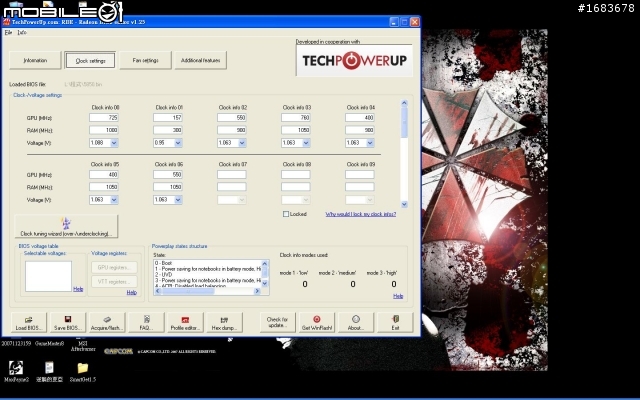
Task: Expand Clock info 06 voltage dropdown
Action: coord(178,200)
